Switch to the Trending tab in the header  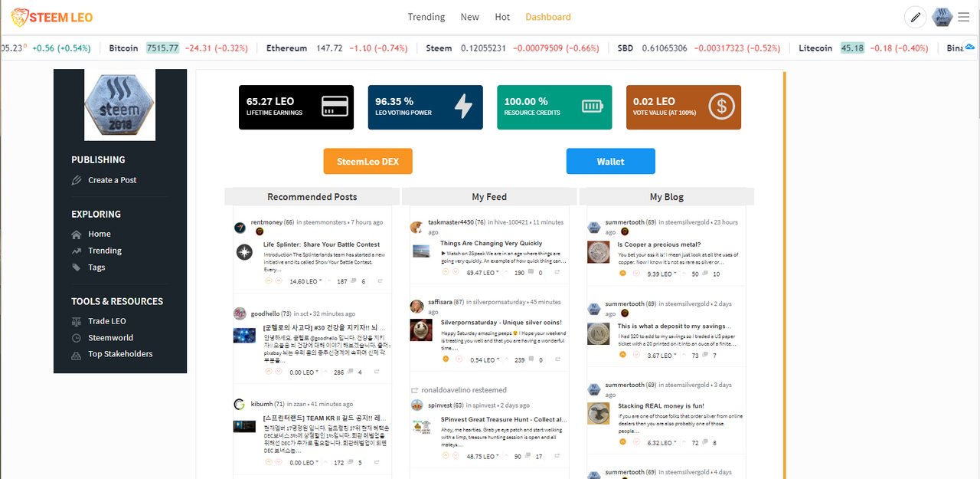[x=426, y=17]
